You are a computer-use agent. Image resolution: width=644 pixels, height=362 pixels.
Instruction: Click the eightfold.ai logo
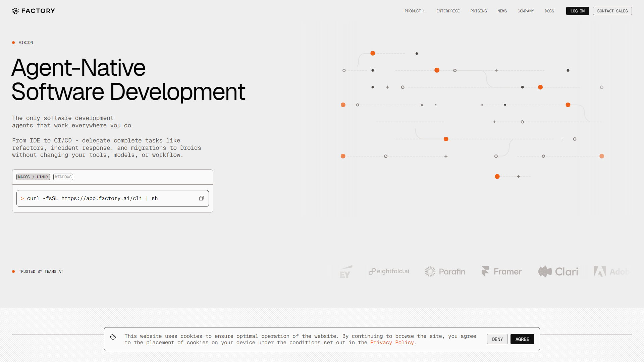tap(389, 271)
